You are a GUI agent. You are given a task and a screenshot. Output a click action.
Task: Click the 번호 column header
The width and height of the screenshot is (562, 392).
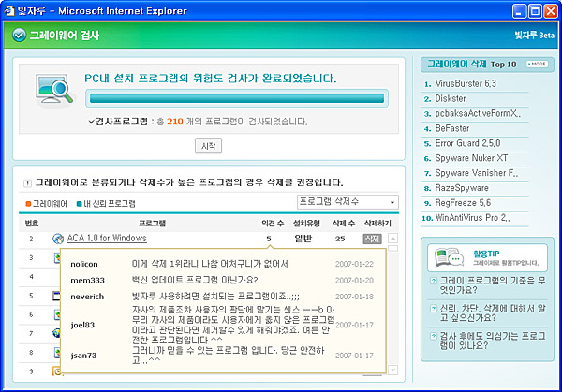32,224
